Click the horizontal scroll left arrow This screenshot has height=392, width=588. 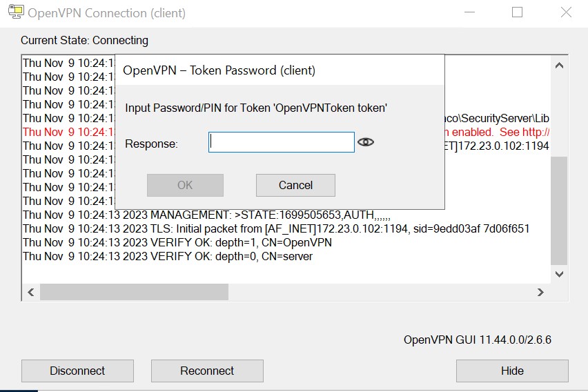31,292
